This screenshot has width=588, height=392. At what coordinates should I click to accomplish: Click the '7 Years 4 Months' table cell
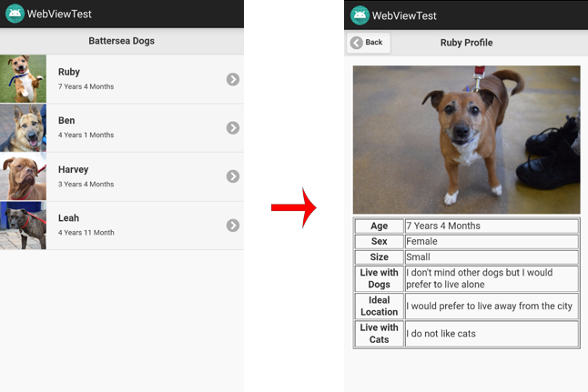[x=492, y=226]
